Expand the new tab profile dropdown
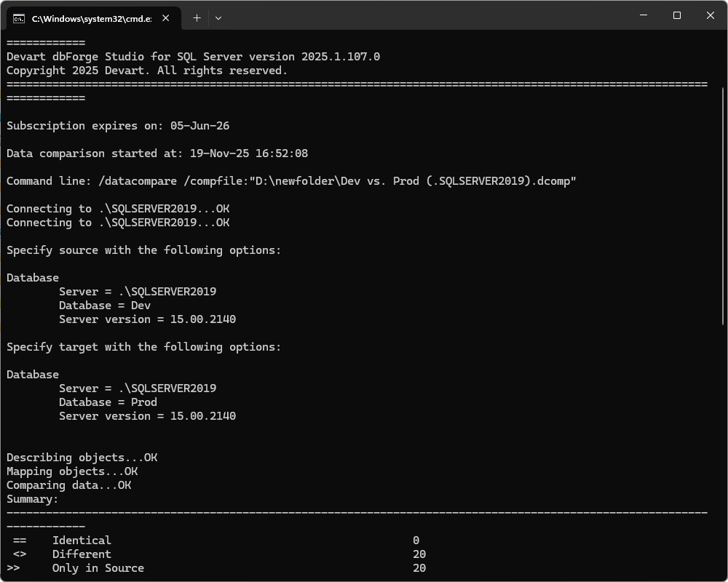728x582 pixels. click(x=218, y=17)
